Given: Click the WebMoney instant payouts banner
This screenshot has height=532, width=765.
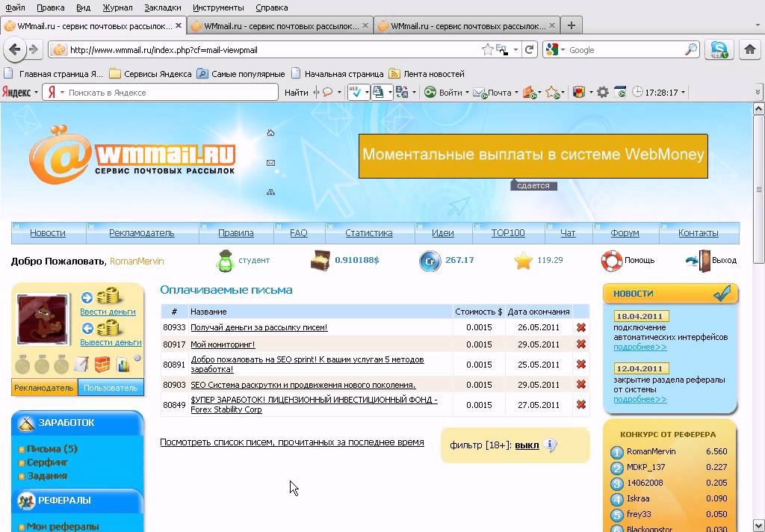Looking at the screenshot, I should pyautogui.click(x=533, y=155).
